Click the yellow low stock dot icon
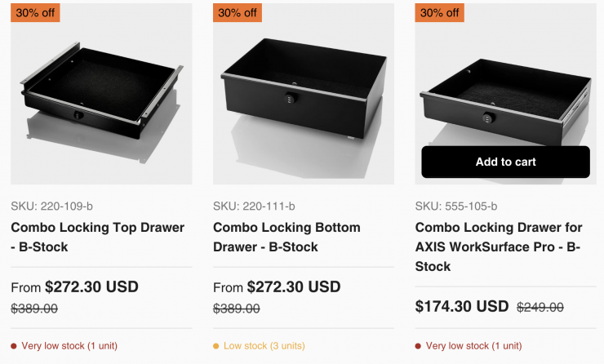Viewport: 604px width, 364px height. [216, 346]
